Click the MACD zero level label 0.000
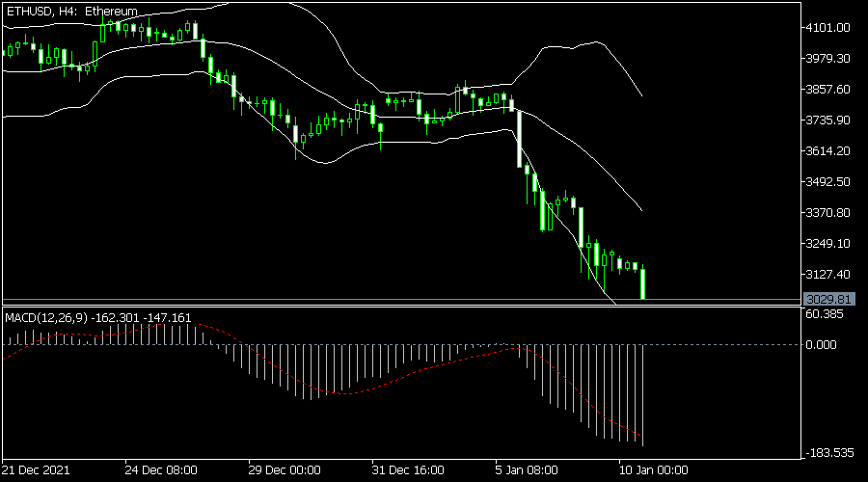868x482 pixels. pyautogui.click(x=821, y=345)
